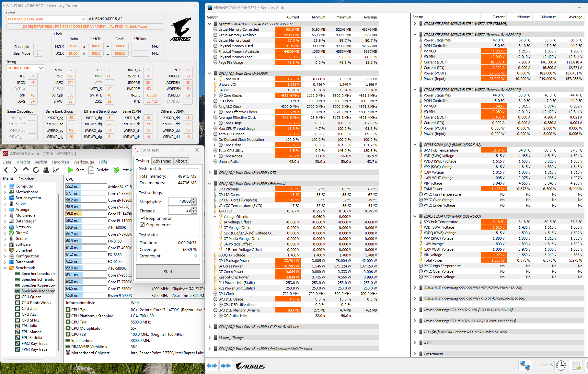Click the AIDA64 refresh icon
Viewport: 588px width, 374px height.
(x=36, y=170)
